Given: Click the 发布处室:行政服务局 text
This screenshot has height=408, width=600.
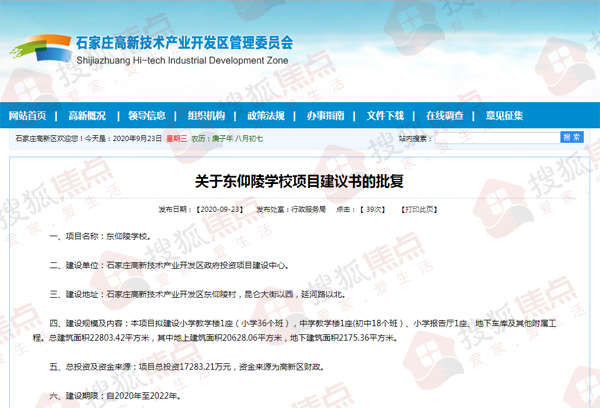Looking at the screenshot, I should click(291, 209).
